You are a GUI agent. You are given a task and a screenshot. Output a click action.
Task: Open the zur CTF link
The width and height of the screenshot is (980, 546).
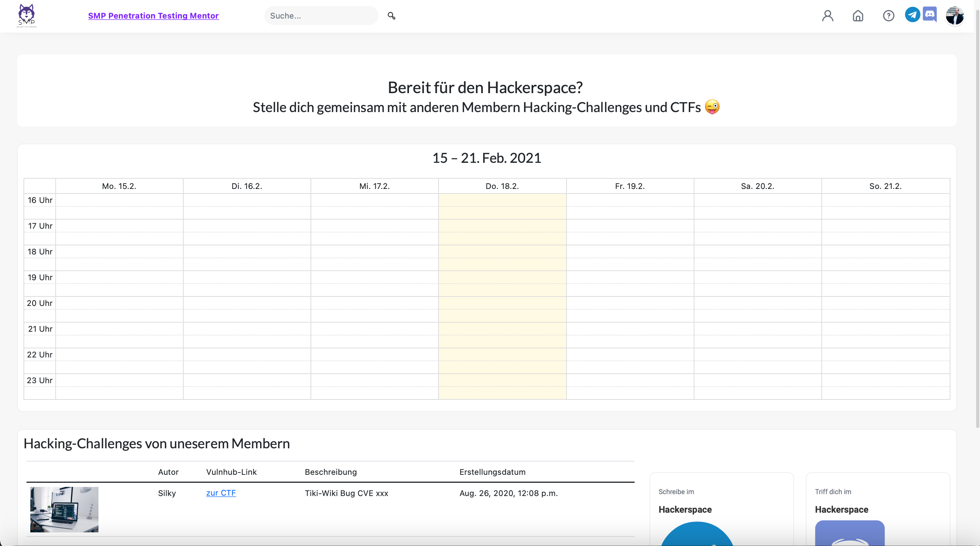coord(221,493)
